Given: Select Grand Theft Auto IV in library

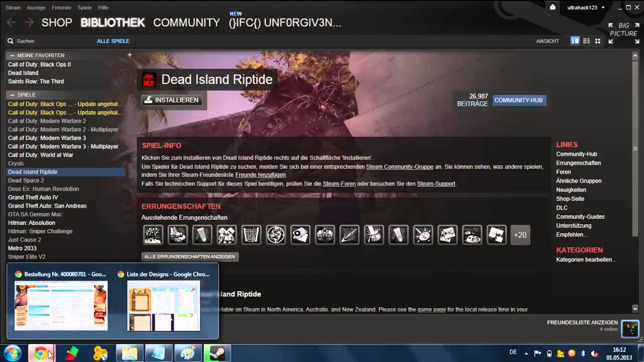Looking at the screenshot, I should coord(33,197).
